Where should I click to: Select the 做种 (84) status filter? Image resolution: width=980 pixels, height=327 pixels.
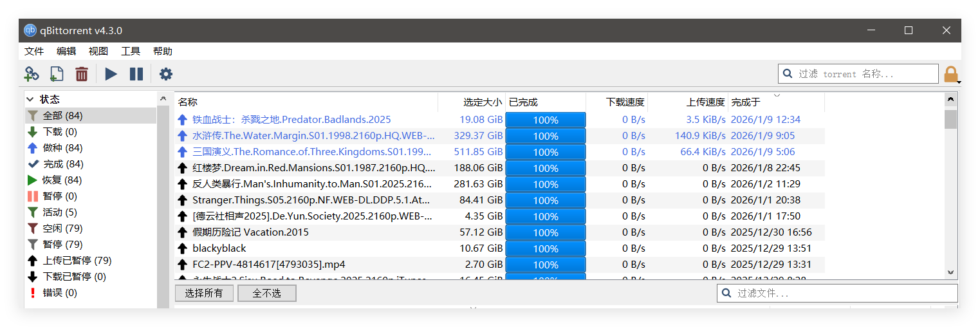click(x=91, y=148)
